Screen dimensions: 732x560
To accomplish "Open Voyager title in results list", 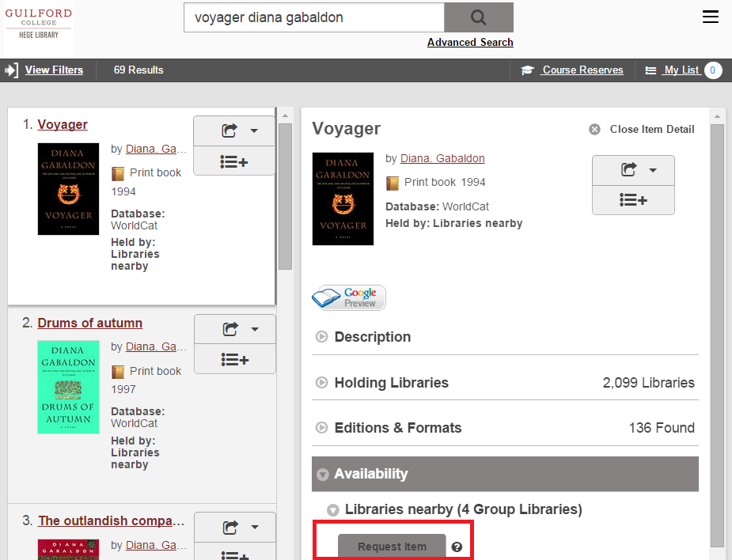I will (x=63, y=125).
